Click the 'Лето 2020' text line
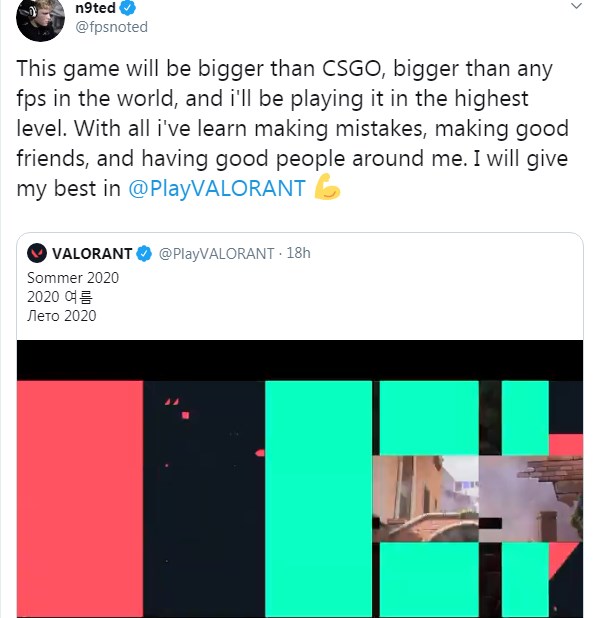Viewport: 599px width, 618px height. pos(61,316)
